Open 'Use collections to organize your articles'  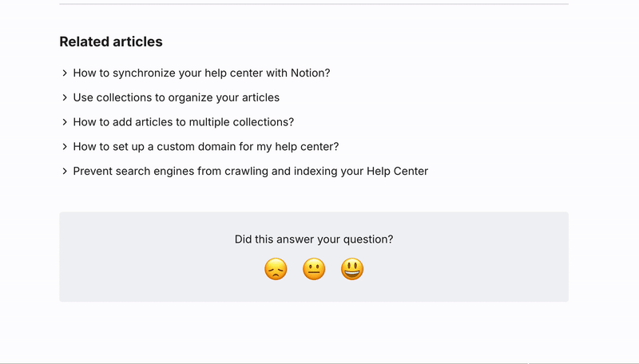coord(176,97)
